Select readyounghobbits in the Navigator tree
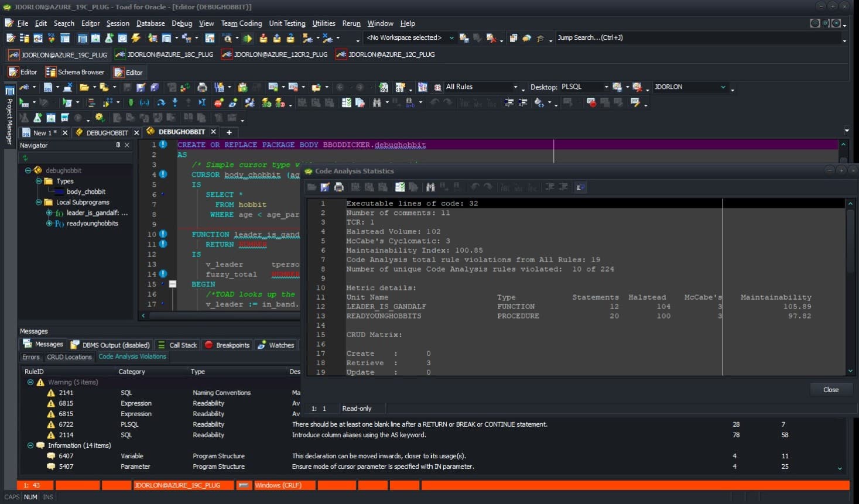Viewport: 859px width, 504px height. tap(92, 223)
